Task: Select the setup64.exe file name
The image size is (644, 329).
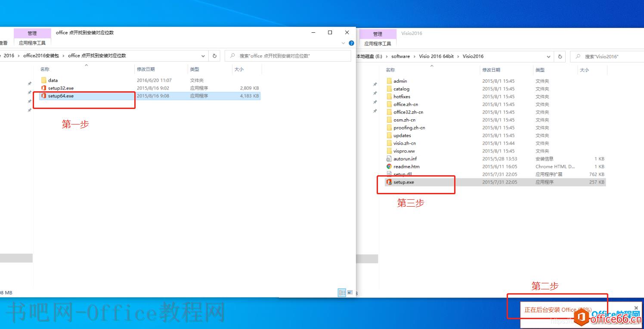Action: (x=61, y=96)
